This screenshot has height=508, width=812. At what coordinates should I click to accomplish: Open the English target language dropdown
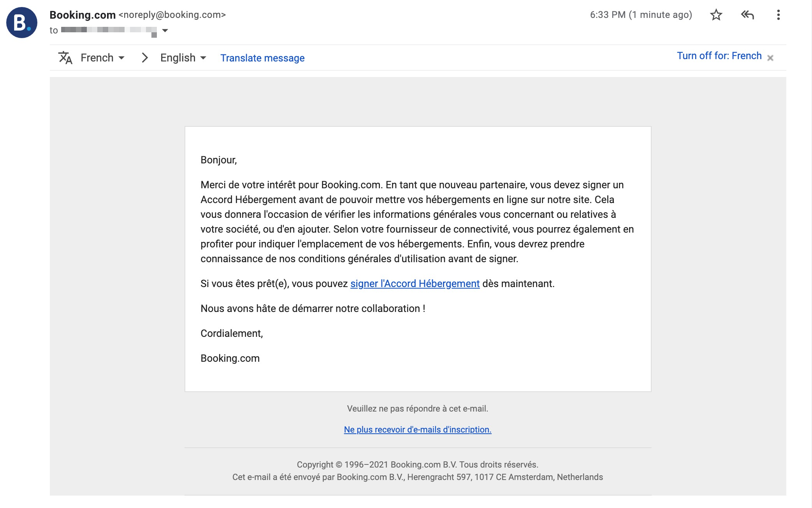click(x=183, y=58)
